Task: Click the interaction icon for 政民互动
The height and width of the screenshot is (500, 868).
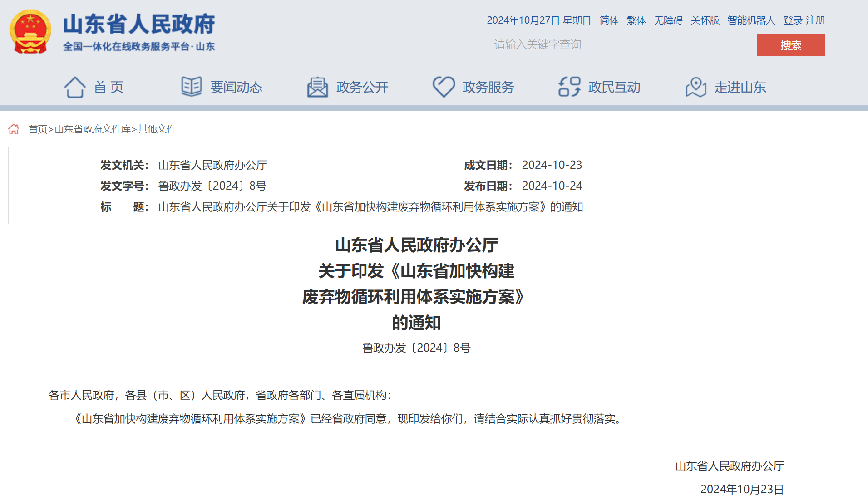Action: click(x=569, y=87)
